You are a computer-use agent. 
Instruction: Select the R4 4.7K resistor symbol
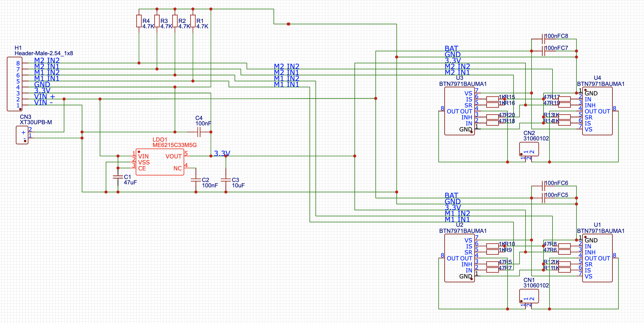click(139, 21)
